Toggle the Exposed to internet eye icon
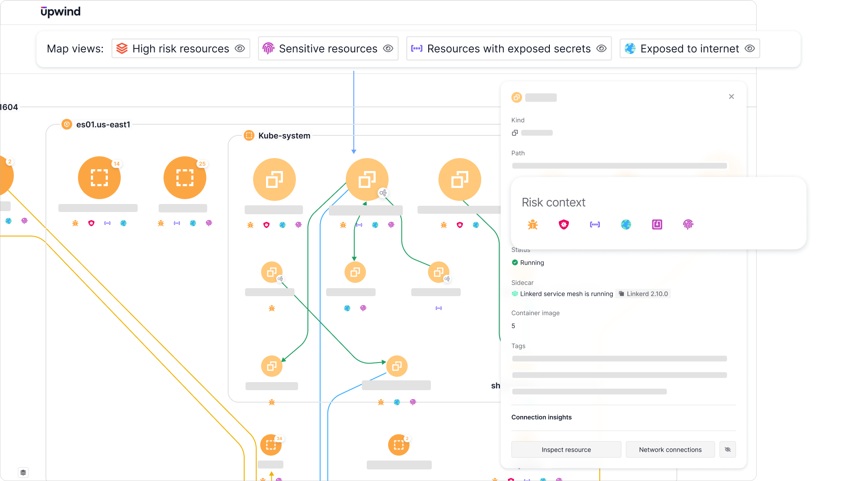868x481 pixels. [750, 49]
